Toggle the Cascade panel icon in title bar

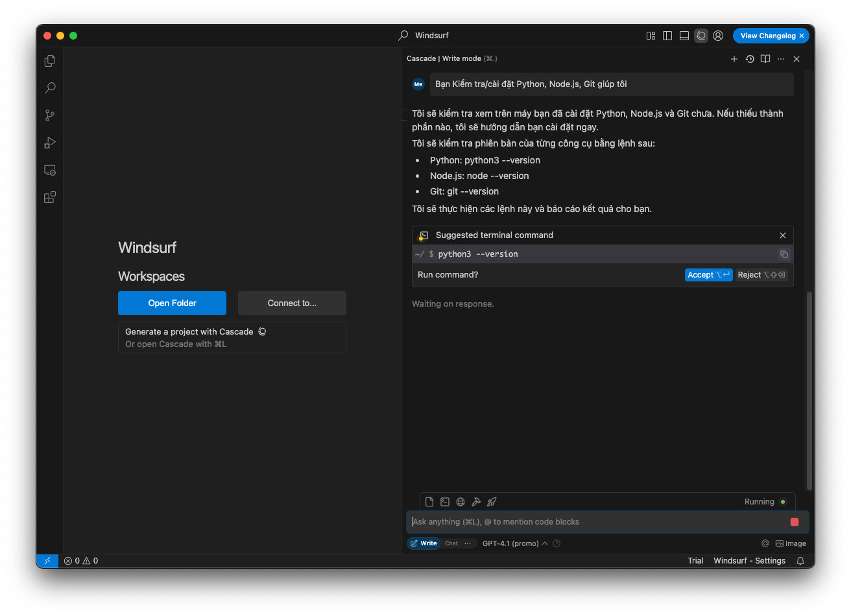(x=701, y=36)
